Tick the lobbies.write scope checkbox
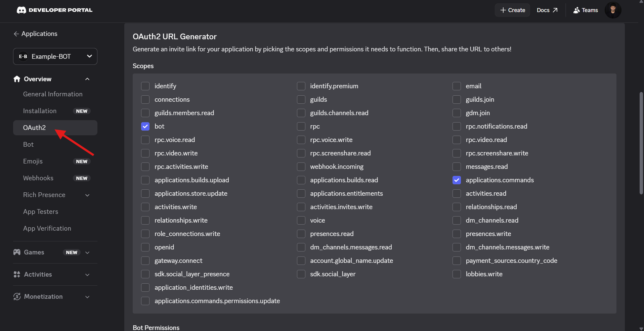 (457, 274)
